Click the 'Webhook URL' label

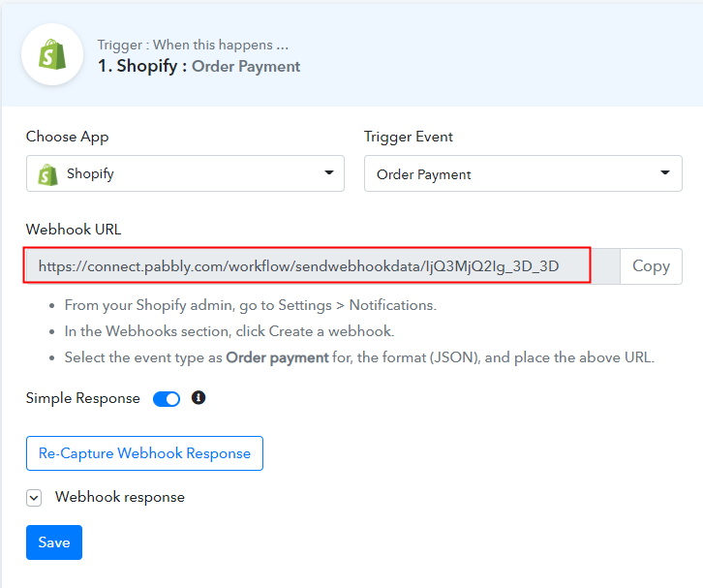point(74,230)
